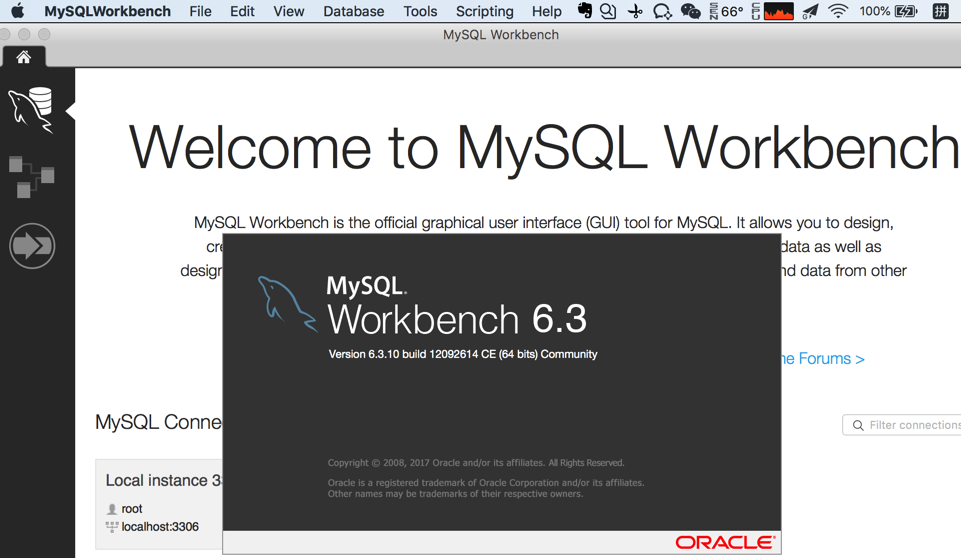Open the Scripting menu

tap(485, 11)
